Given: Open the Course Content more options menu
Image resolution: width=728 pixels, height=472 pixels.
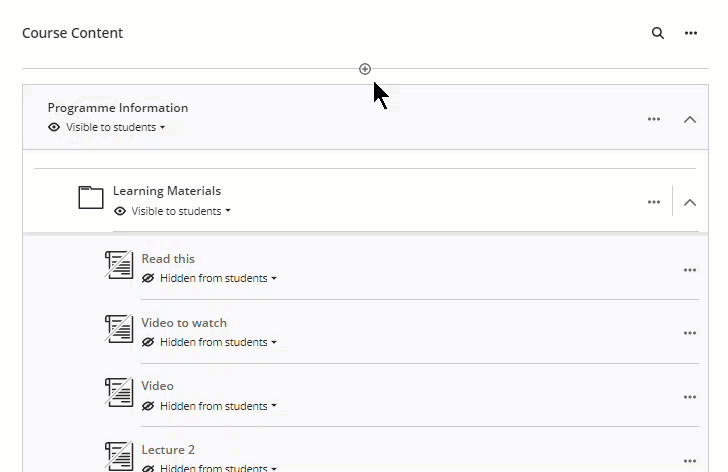Looking at the screenshot, I should [690, 33].
